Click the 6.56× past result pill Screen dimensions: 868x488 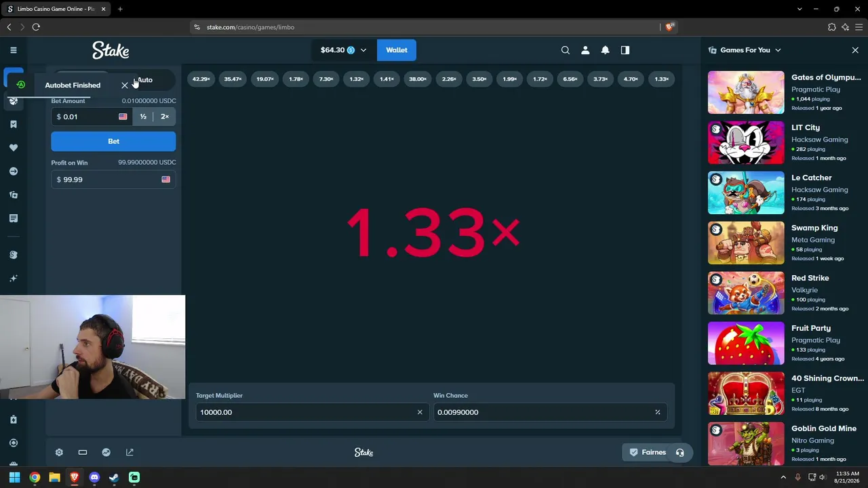coord(570,79)
